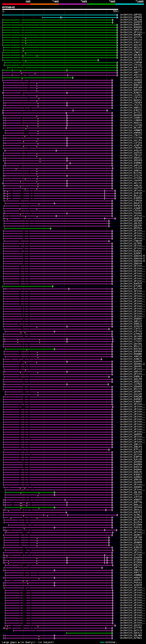Image resolution: width=146 pixels, height=644 pixels.
Task: Select hit UniRef100_C1GT88
Action: point(131,125)
